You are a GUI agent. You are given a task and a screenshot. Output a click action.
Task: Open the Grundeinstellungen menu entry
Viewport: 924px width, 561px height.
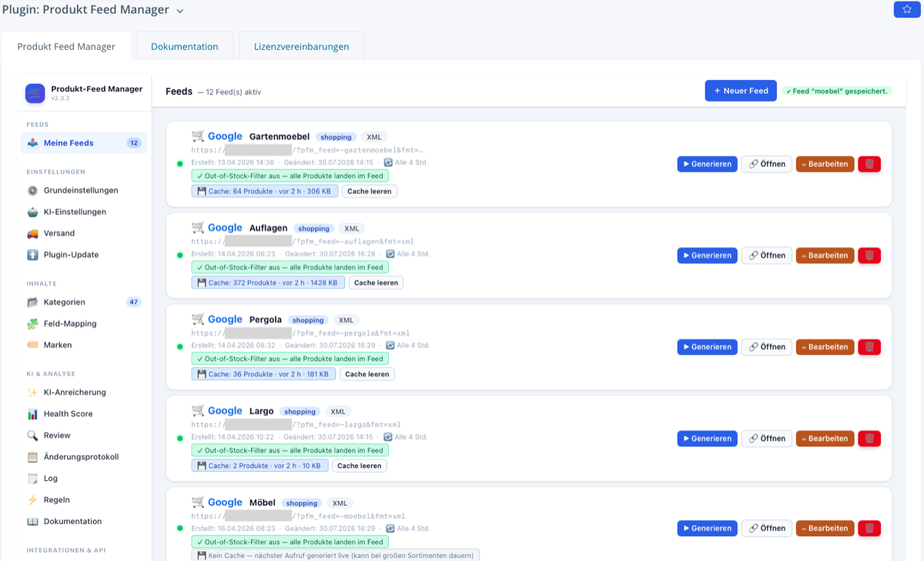click(84, 190)
